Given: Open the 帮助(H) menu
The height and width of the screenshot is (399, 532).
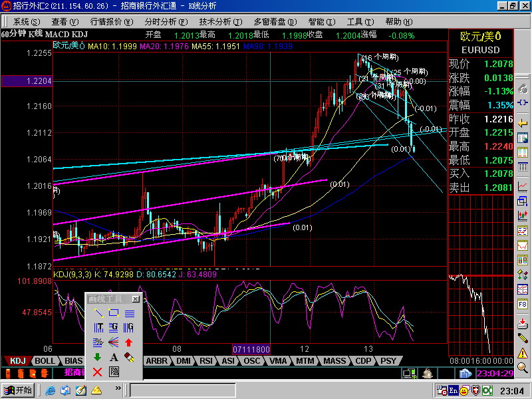Looking at the screenshot, I should pos(399,22).
